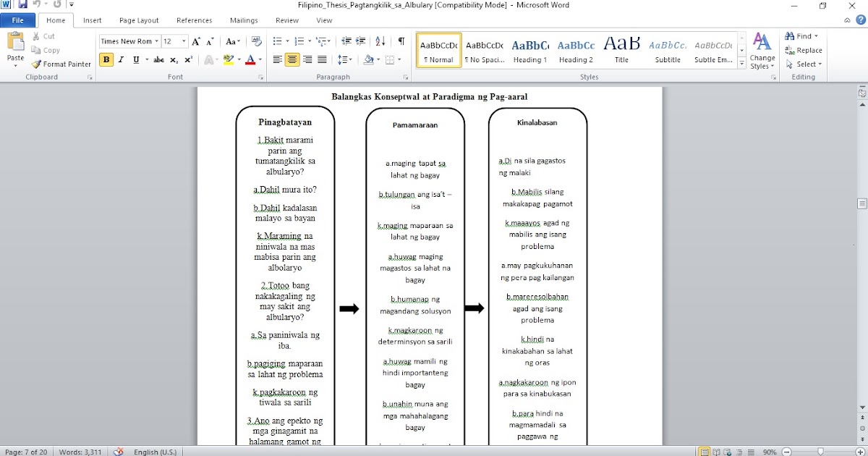Click the Cut scissors command

(43, 36)
